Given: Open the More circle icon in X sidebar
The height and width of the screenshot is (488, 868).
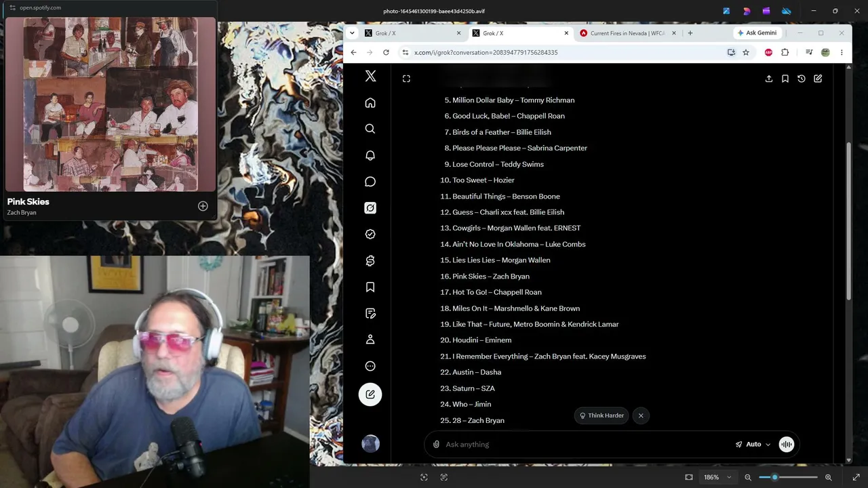Looking at the screenshot, I should (x=370, y=366).
